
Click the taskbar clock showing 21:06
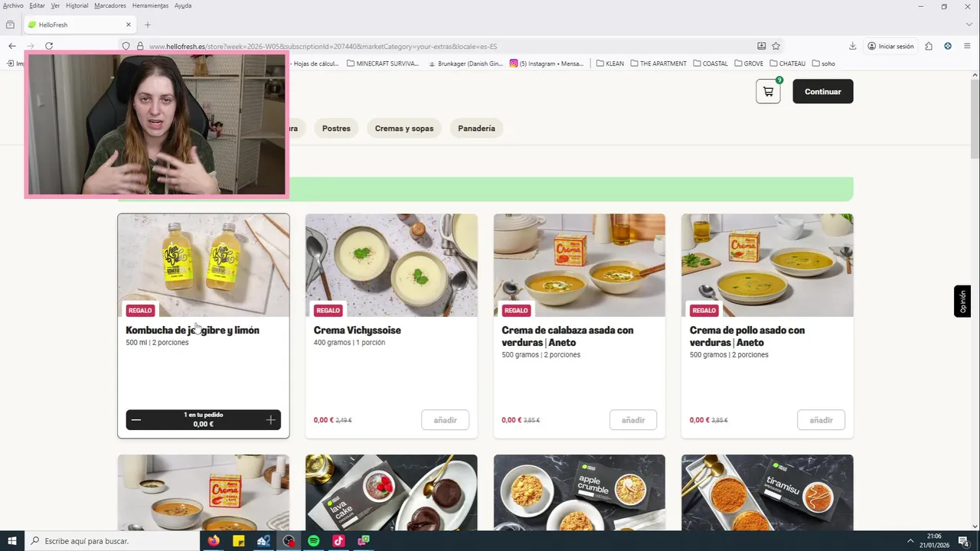click(x=935, y=541)
